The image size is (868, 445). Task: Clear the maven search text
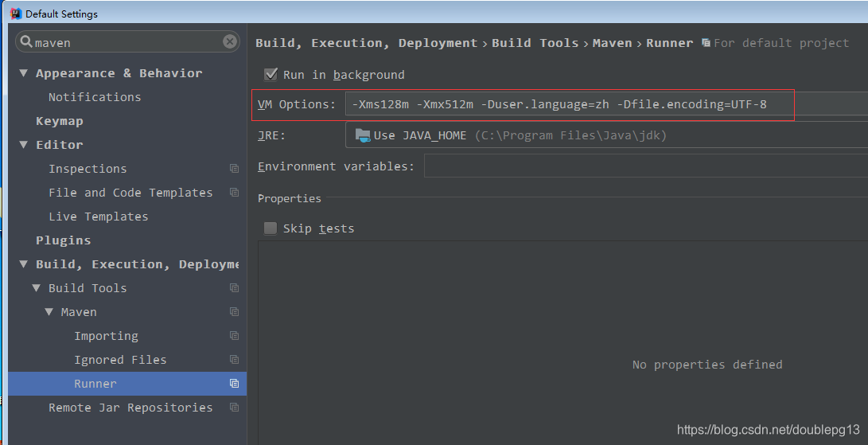coord(230,41)
